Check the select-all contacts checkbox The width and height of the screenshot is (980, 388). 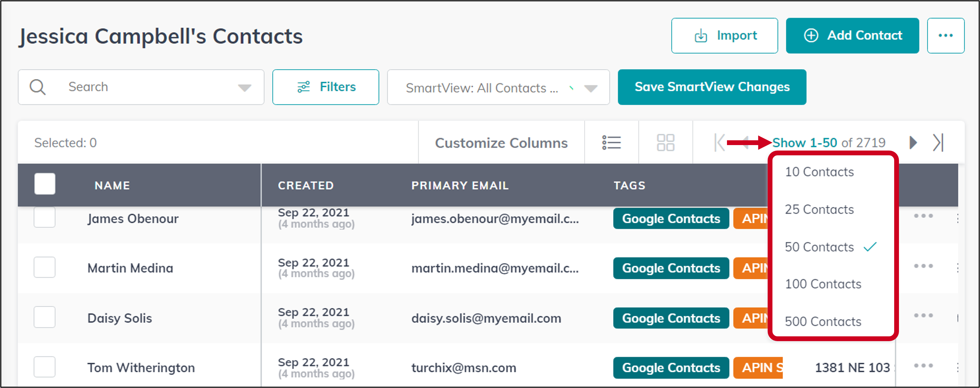click(x=44, y=184)
